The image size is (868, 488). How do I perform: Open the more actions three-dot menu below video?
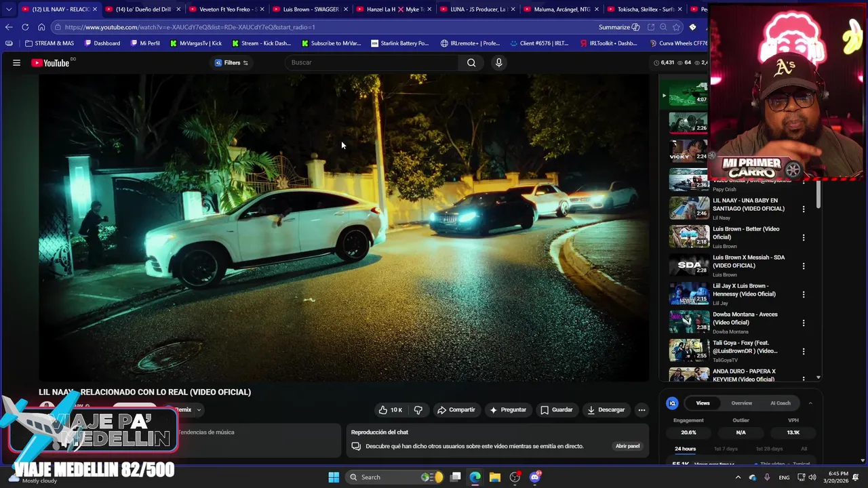642,409
